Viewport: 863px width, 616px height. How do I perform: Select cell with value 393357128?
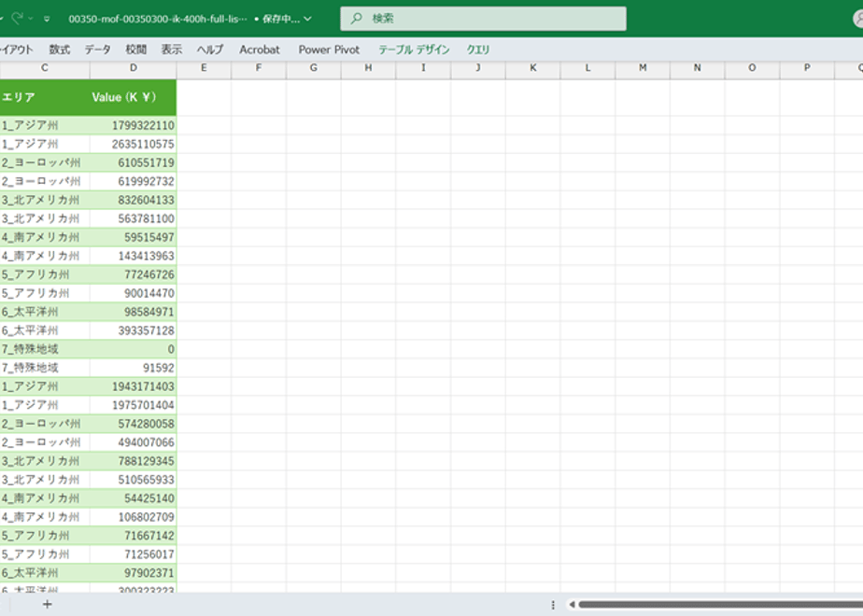(134, 330)
